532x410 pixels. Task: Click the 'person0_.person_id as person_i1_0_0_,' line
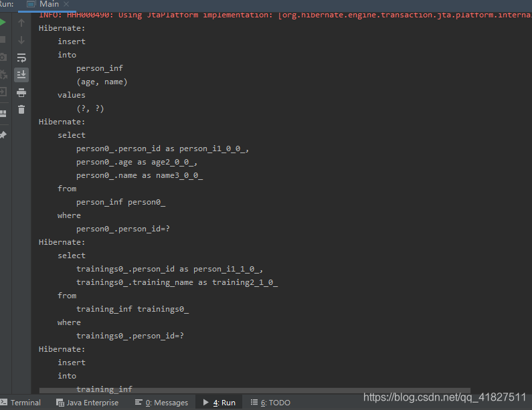[163, 149]
